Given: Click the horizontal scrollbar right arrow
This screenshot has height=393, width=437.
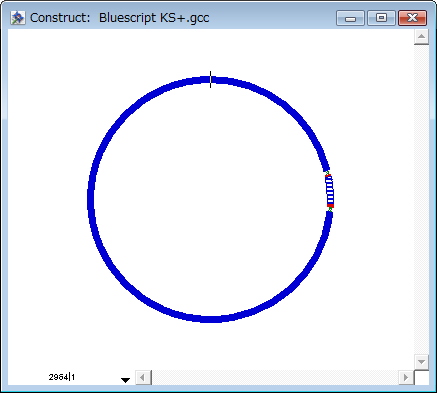Looking at the screenshot, I should tap(406, 377).
